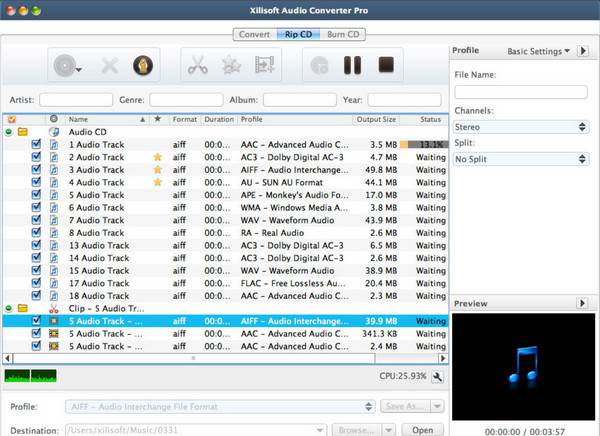Open the Save As arrow dropdown
The width and height of the screenshot is (600, 436).
click(437, 406)
